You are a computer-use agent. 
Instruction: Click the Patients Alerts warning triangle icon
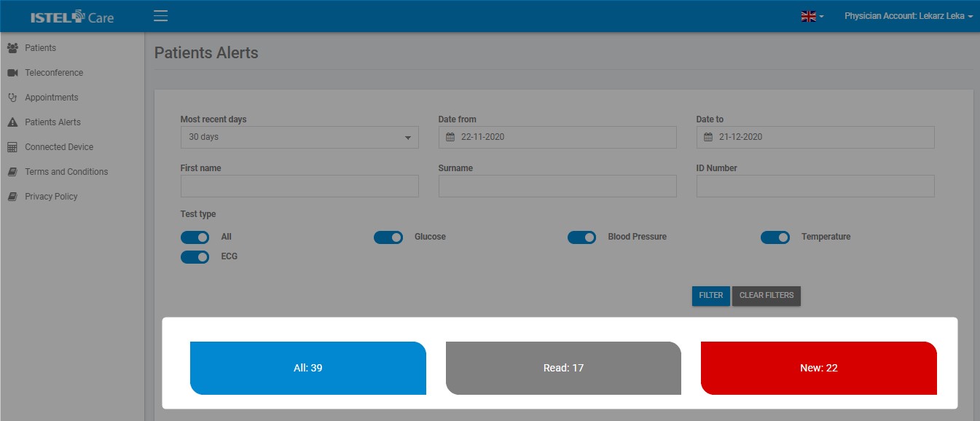pyautogui.click(x=12, y=122)
